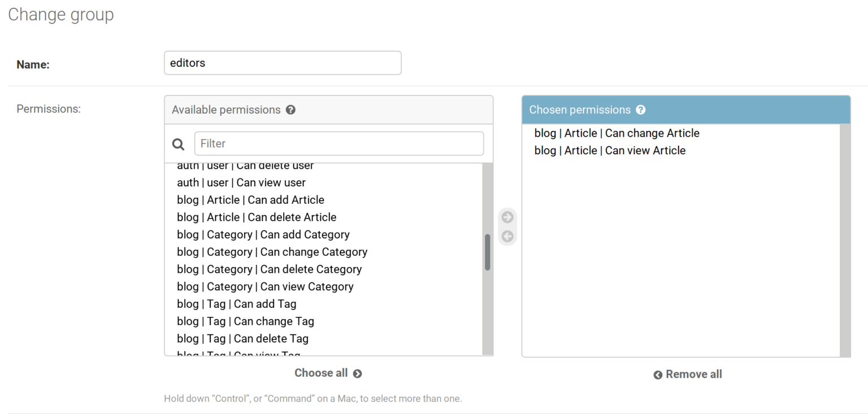This screenshot has height=414, width=868.
Task: Select 'blog | Category | Can add Category'
Action: 263,235
